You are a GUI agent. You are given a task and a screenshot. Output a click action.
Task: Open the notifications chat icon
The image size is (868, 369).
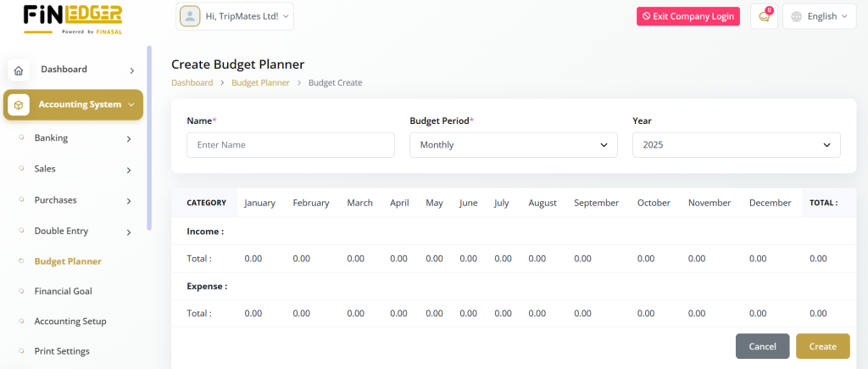pyautogui.click(x=764, y=16)
